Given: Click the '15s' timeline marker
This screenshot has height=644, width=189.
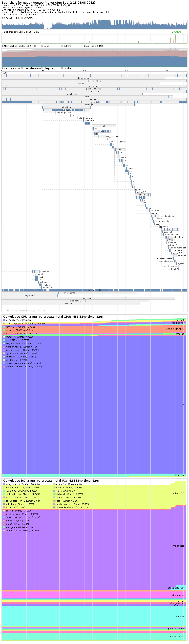Looking at the screenshot, I should point(126,71).
